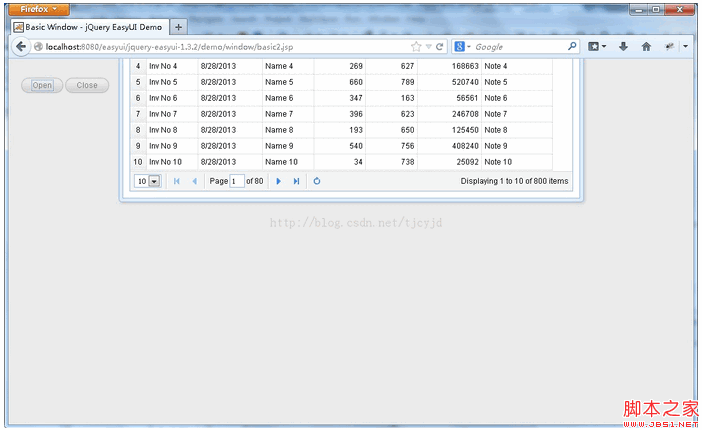Click the value 408240 cell
Image resolution: width=702 pixels, height=430 pixels.
click(x=449, y=146)
